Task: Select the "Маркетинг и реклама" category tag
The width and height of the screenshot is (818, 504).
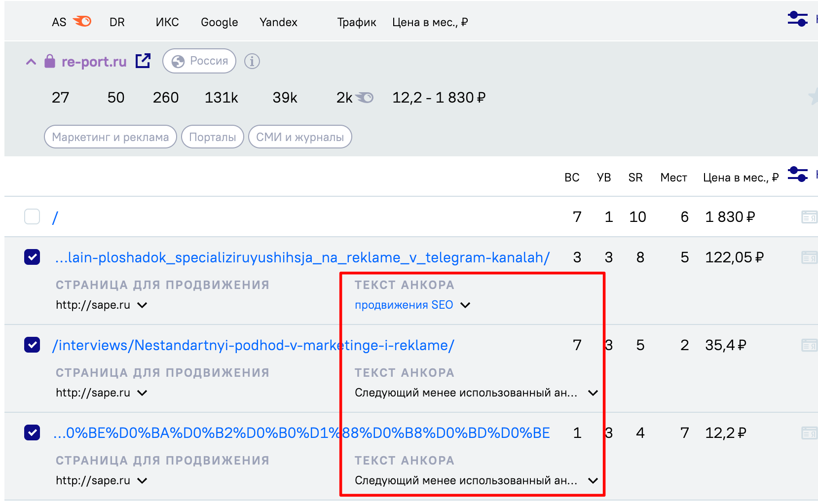Action: click(111, 137)
